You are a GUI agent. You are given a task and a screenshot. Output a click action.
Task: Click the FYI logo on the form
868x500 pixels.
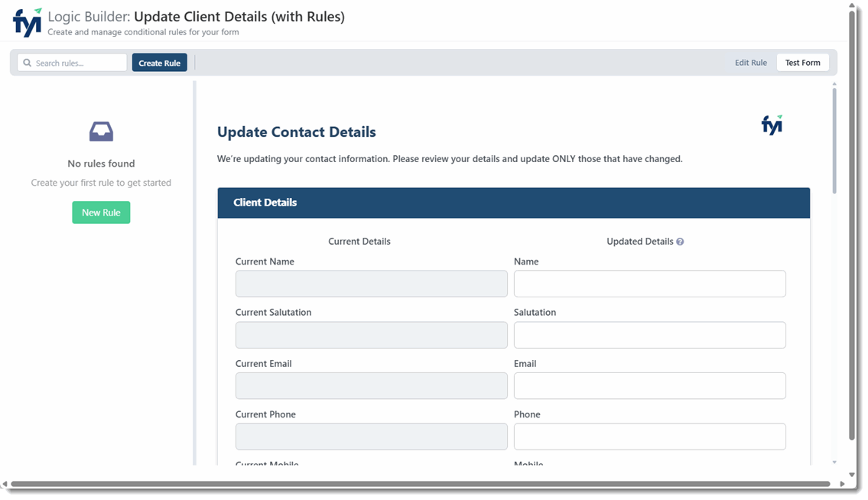pyautogui.click(x=772, y=125)
